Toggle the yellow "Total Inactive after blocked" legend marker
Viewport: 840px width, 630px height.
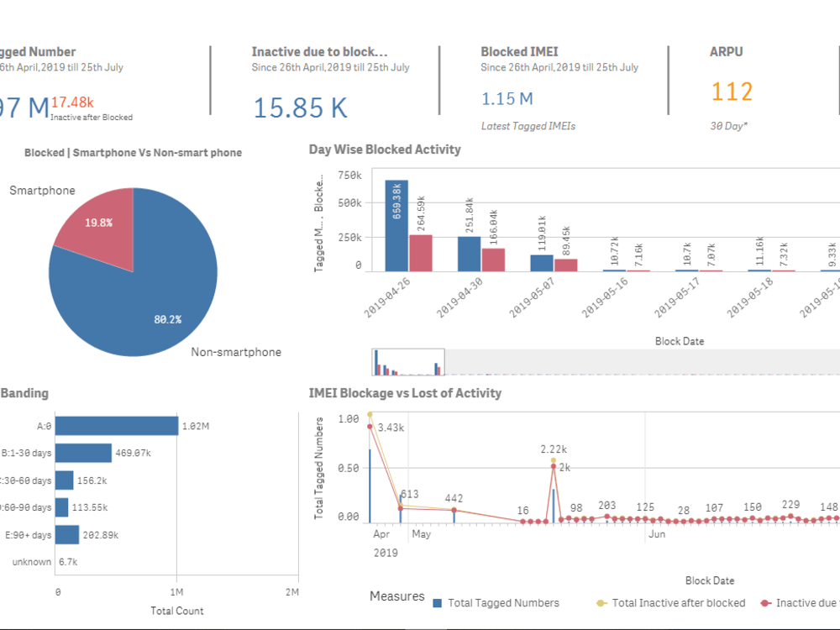pyautogui.click(x=601, y=602)
